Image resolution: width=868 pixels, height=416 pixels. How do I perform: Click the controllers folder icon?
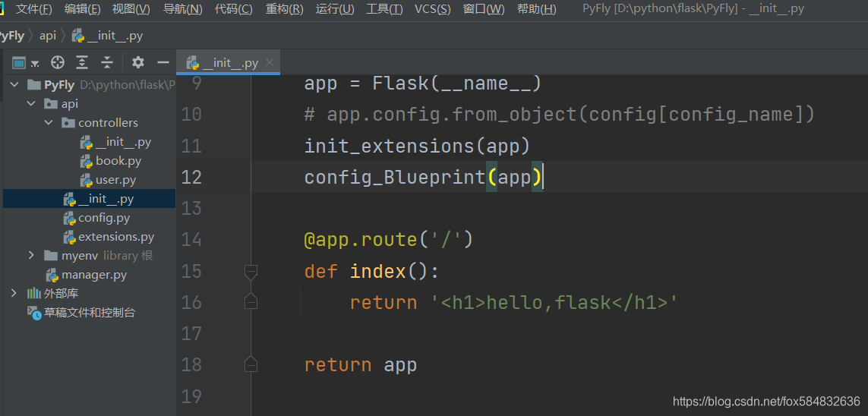click(x=68, y=122)
